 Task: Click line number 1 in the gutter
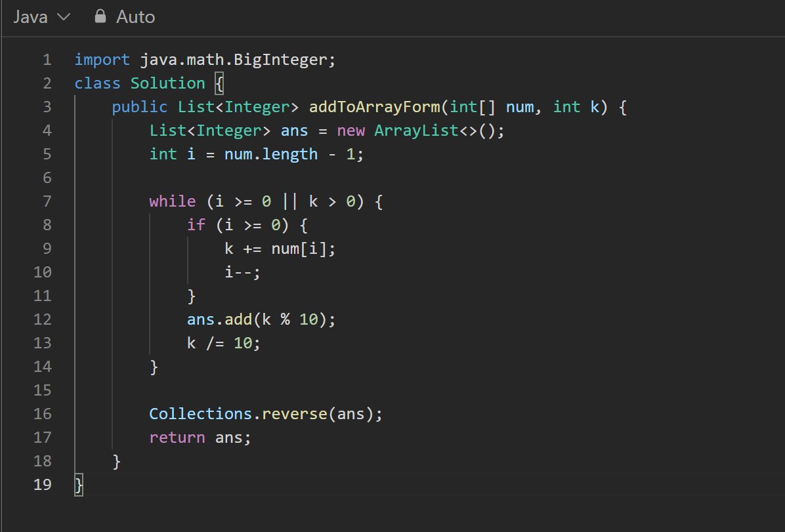click(47, 60)
